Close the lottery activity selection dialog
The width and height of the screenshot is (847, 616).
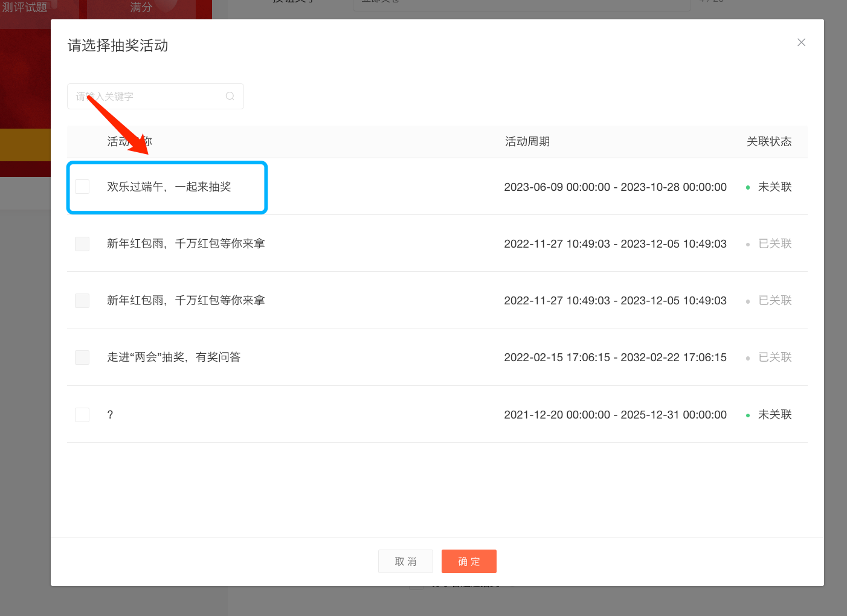coord(801,42)
